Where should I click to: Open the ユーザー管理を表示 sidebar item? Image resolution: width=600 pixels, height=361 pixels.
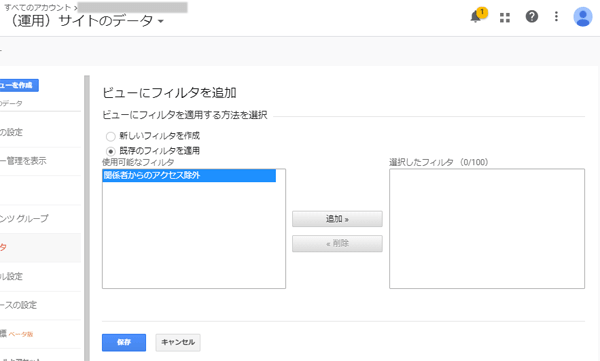23,161
